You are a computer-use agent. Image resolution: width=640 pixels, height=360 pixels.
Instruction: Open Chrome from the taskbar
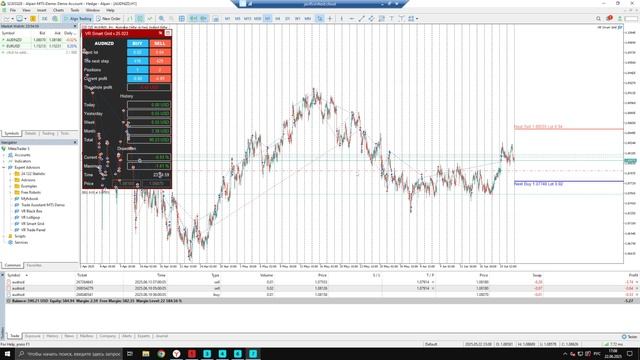pyautogui.click(x=161, y=353)
